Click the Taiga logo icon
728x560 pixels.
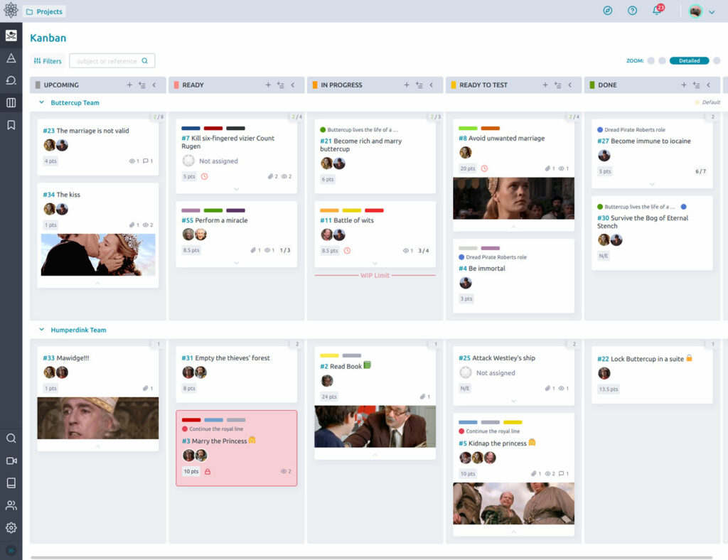coord(11,10)
